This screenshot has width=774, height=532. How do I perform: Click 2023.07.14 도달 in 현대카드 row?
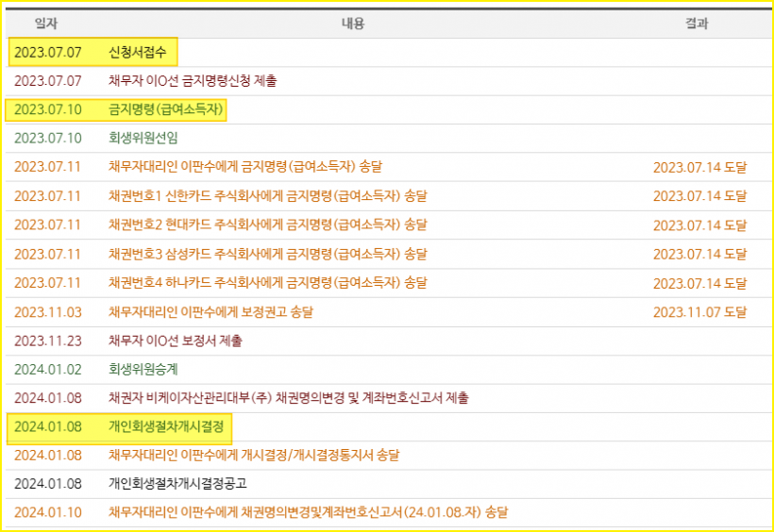pos(700,225)
